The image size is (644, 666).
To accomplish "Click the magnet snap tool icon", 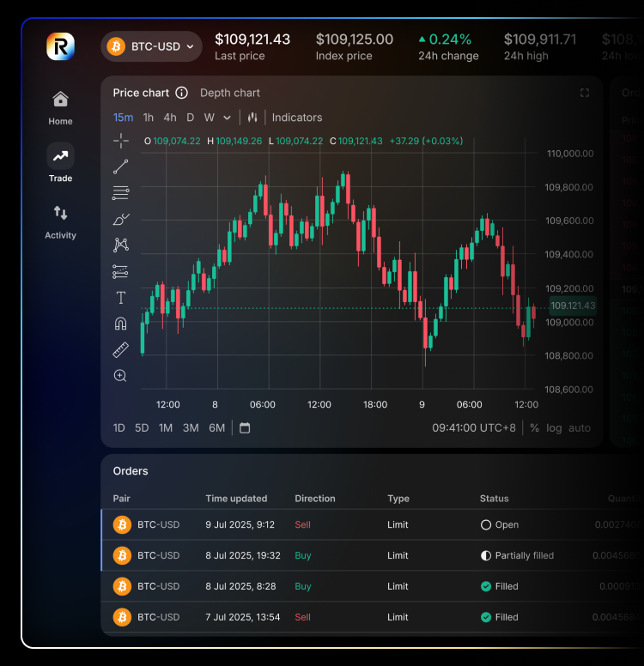I will click(121, 324).
